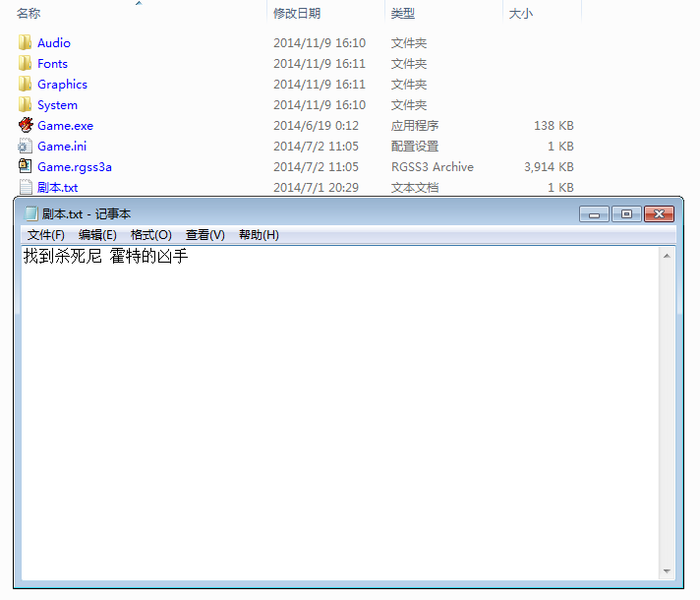The height and width of the screenshot is (600, 700).
Task: Click the Game.ini settings file icon
Action: coord(25,147)
